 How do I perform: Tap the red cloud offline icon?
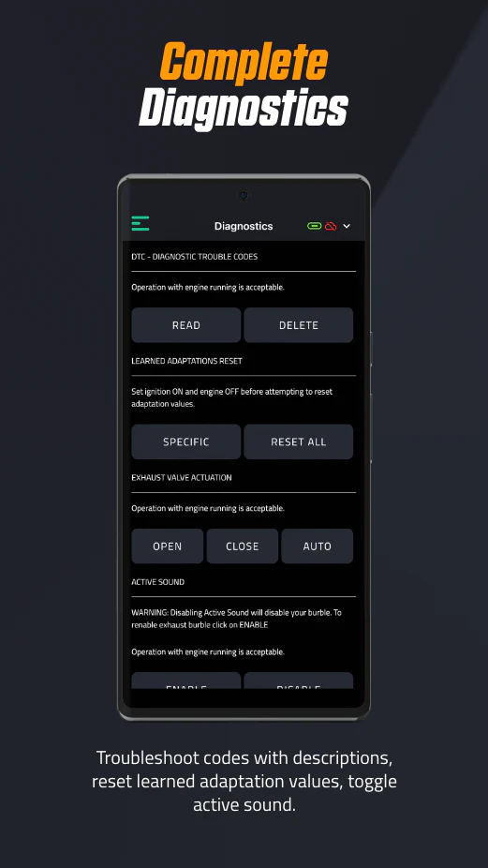pyautogui.click(x=331, y=226)
